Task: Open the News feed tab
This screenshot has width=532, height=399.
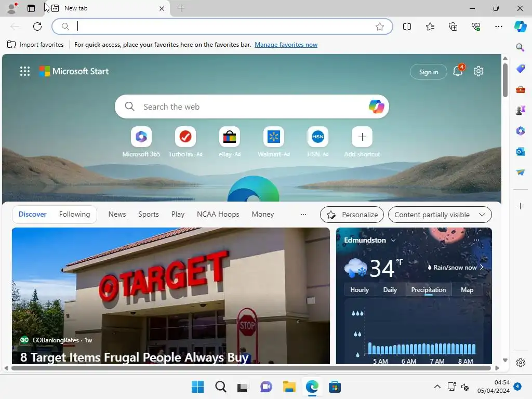Action: (117, 215)
